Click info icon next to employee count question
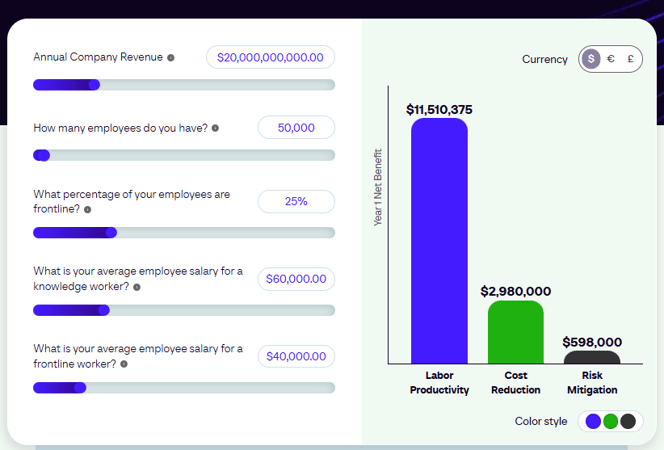 [215, 128]
